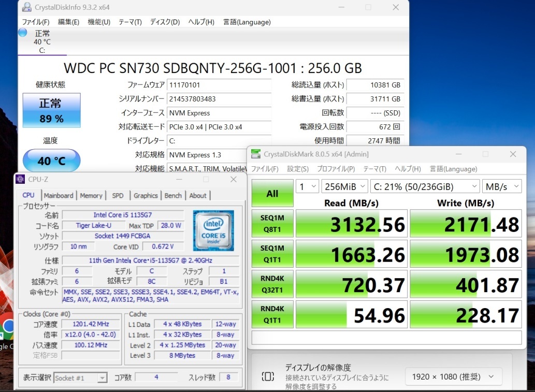This screenshot has height=392, width=535.
Task: Open テーマ(T) menu in CrystalDiskInfo
Action: point(130,22)
